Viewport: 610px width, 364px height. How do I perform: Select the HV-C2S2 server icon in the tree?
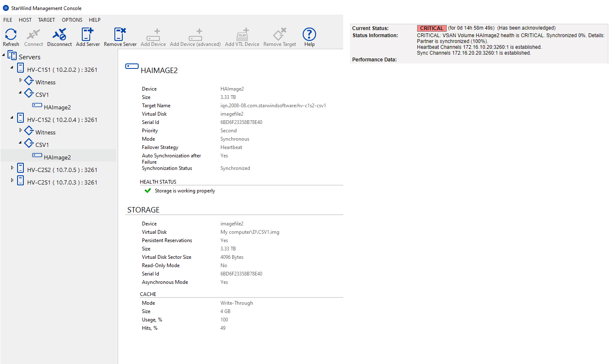(20, 168)
